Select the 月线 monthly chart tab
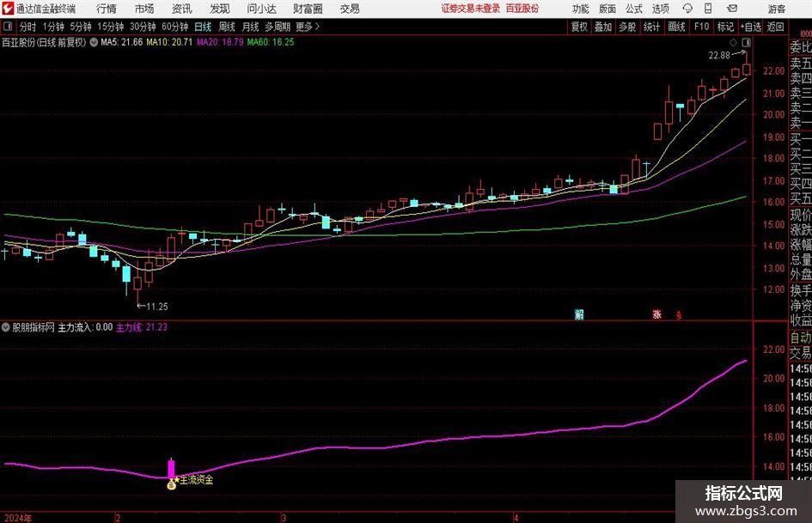This screenshot has width=812, height=523. pos(250,27)
